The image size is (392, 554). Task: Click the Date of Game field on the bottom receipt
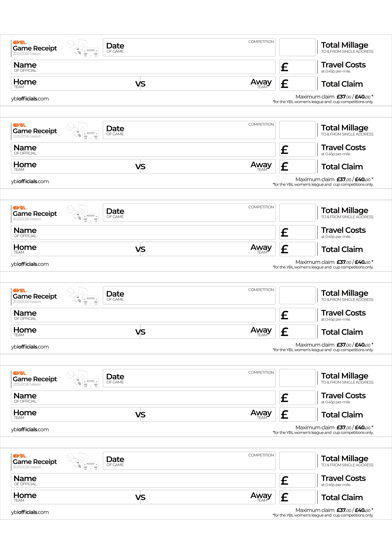189,461
